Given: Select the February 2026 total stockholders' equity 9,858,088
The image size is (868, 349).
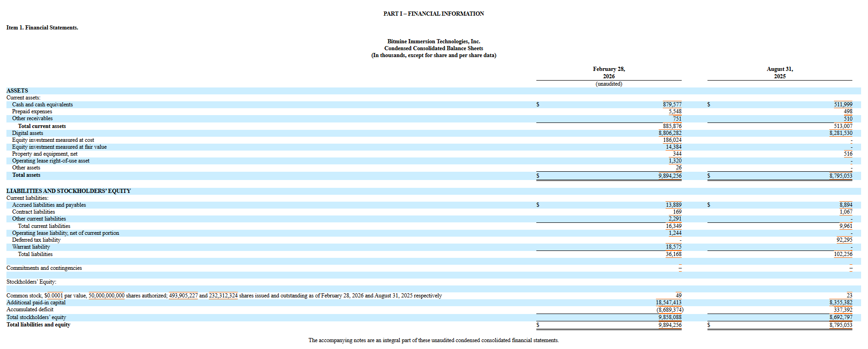Looking at the screenshot, I should [670, 317].
